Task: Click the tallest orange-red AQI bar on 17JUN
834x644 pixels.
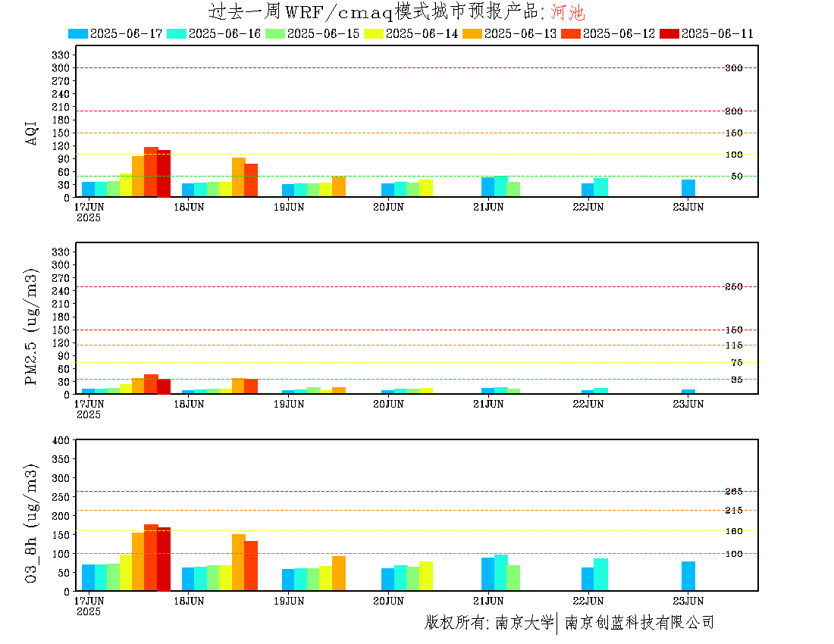Action: point(151,172)
